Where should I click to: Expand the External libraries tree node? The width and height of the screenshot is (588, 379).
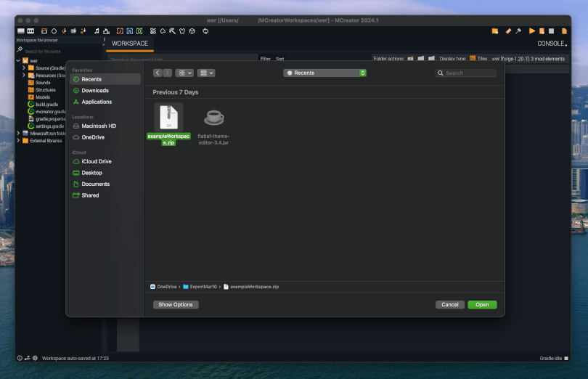[x=18, y=141]
